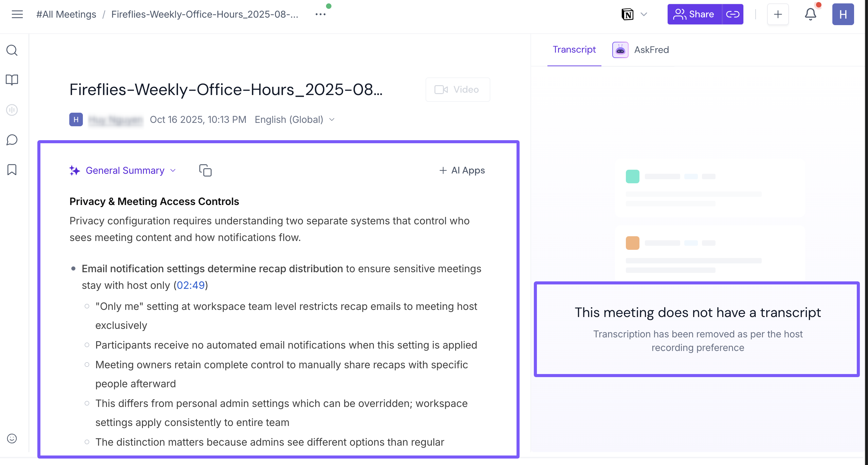Screen dimensions: 868x465
Task: Click the bookmark icon in sidebar
Action: click(x=12, y=169)
